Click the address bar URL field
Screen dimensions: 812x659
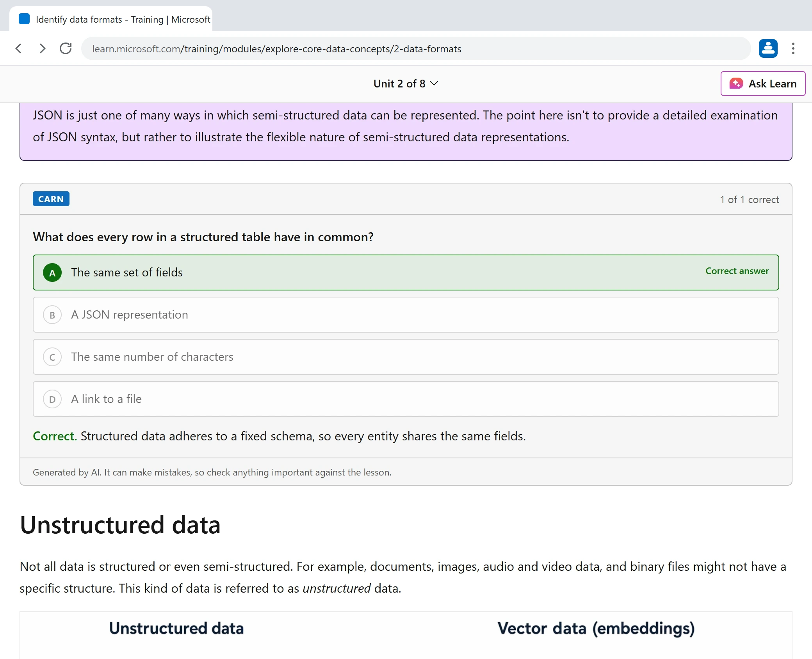[x=416, y=48]
